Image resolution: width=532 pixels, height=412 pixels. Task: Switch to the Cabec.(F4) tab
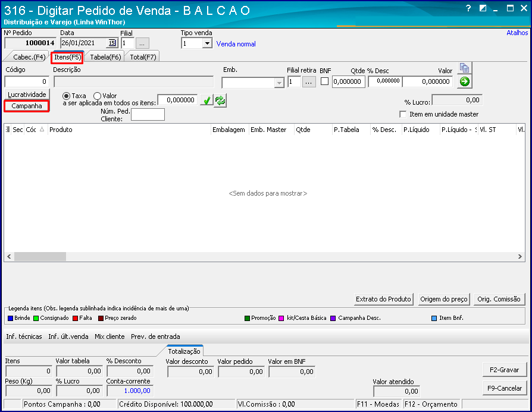pos(29,57)
